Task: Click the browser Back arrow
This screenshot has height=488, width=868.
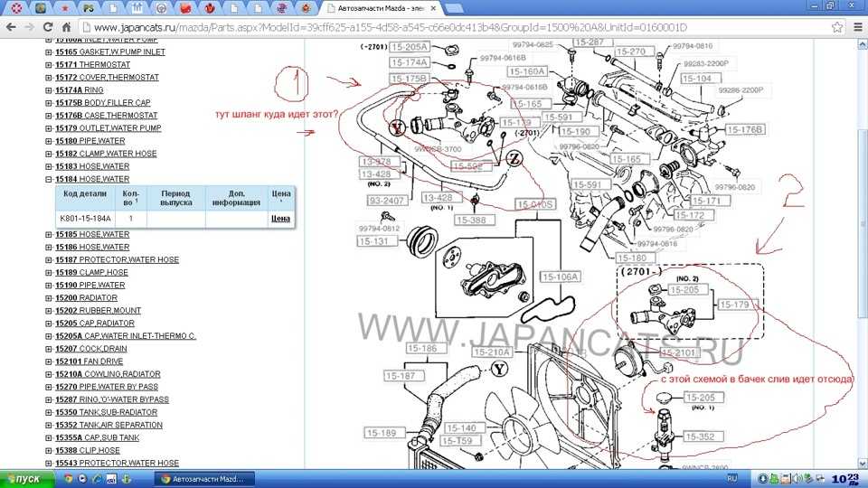Action: pos(11,27)
